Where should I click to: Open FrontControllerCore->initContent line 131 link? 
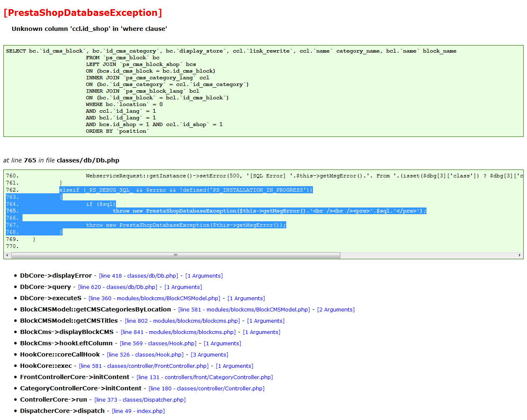[x=204, y=377]
